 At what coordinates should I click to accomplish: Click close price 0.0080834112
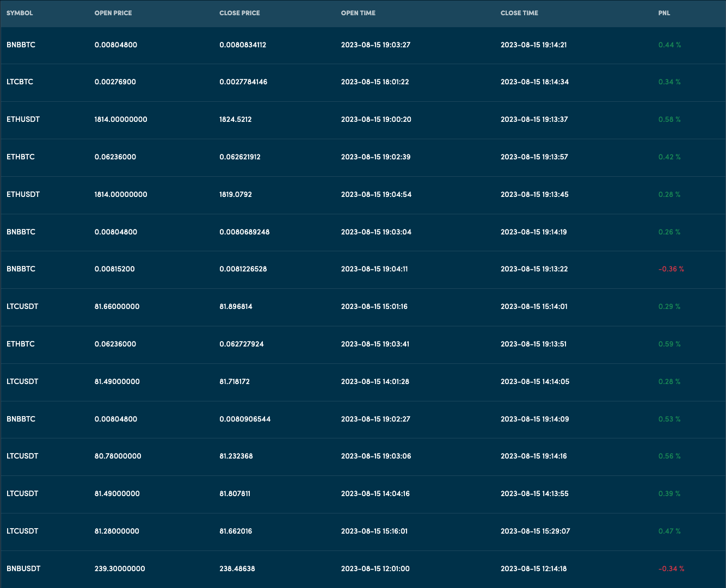[x=243, y=45]
